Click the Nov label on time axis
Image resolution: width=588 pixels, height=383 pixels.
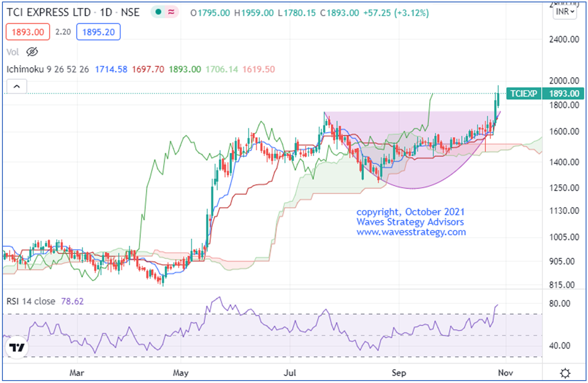tap(506, 373)
